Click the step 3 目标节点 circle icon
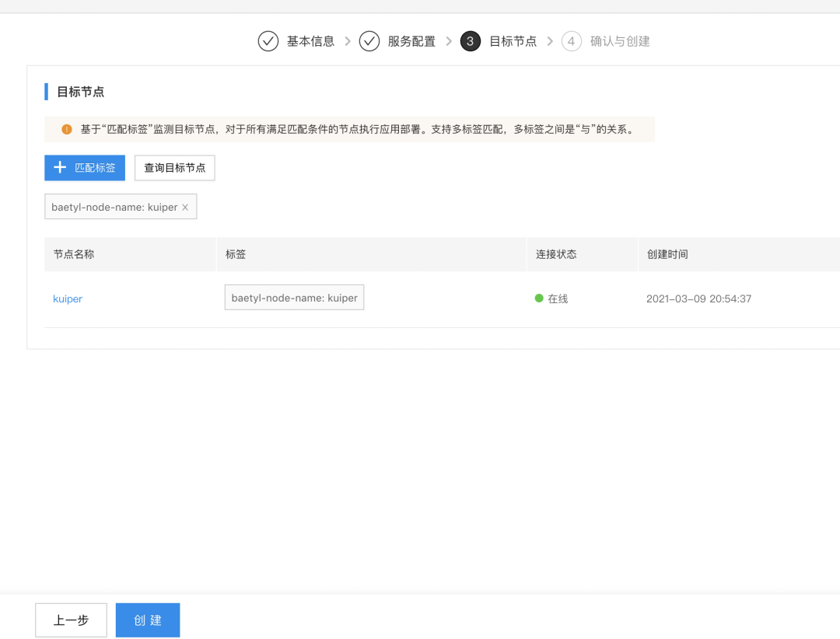 click(471, 41)
